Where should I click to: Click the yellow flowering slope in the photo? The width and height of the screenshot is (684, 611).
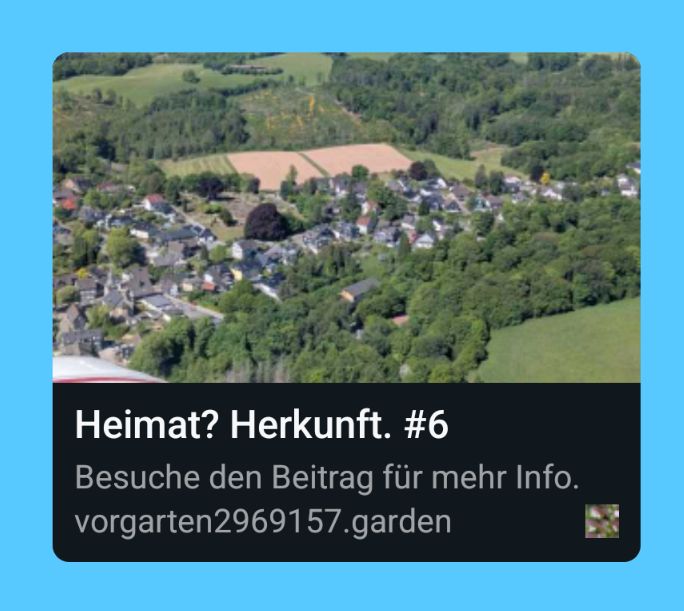tap(297, 113)
